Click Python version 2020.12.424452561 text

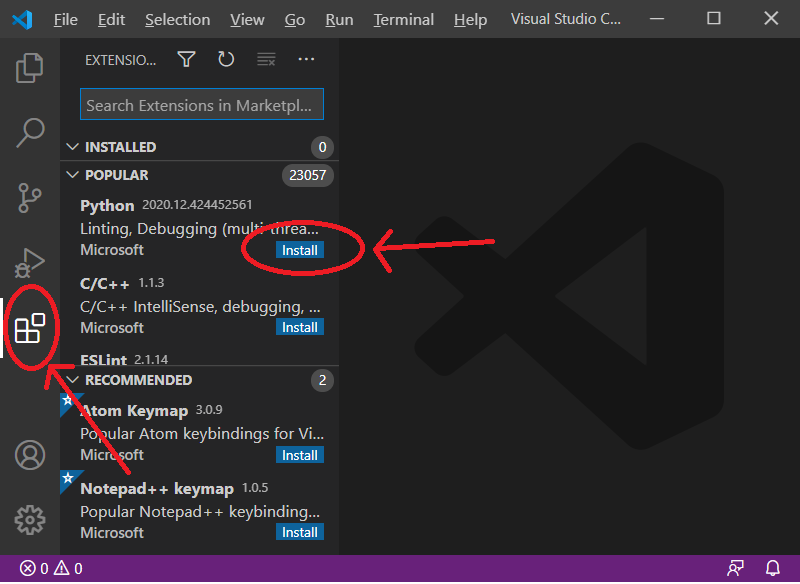click(x=197, y=205)
